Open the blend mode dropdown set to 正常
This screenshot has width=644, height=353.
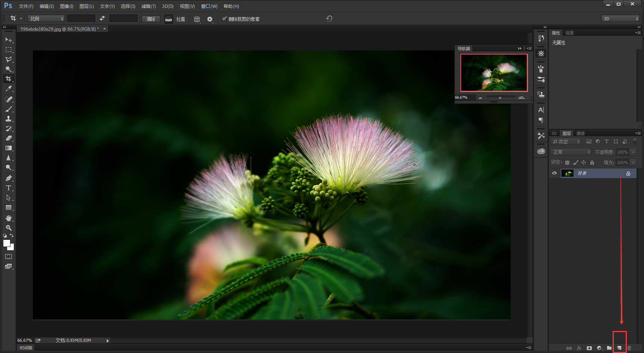[571, 152]
